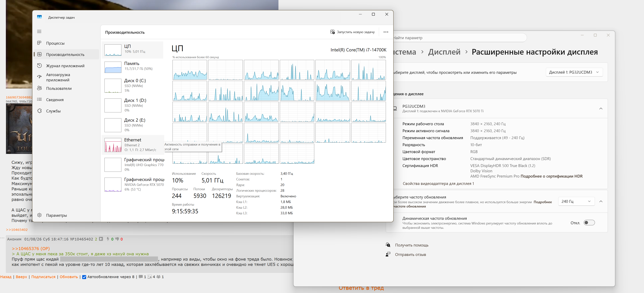Image resolution: width=644 pixels, height=293 pixels.
Task: Select the Ethernet performance entry
Action: 133,145
